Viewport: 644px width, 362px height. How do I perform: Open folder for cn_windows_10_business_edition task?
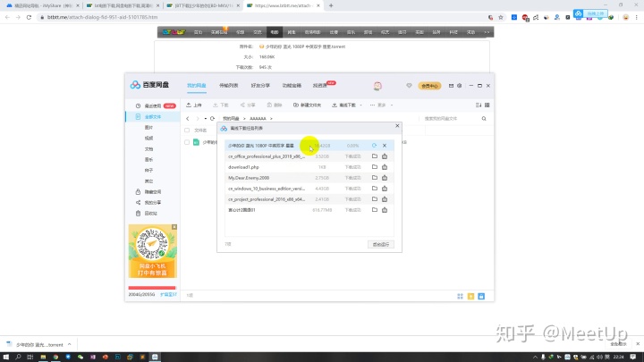[375, 189]
